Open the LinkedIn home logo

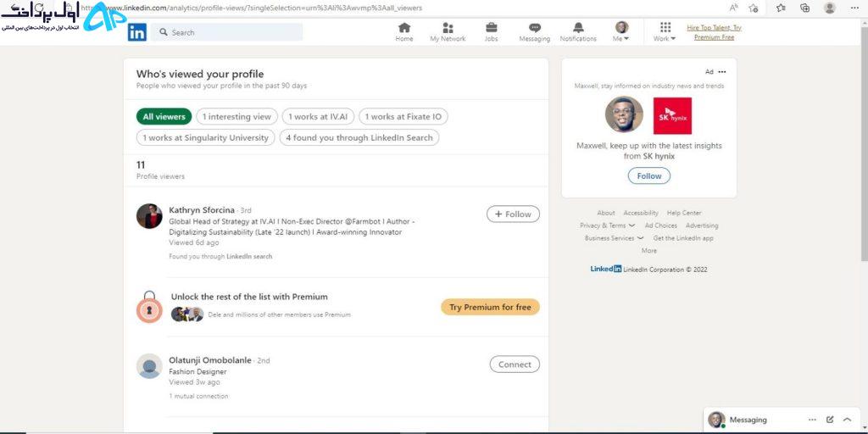137,32
